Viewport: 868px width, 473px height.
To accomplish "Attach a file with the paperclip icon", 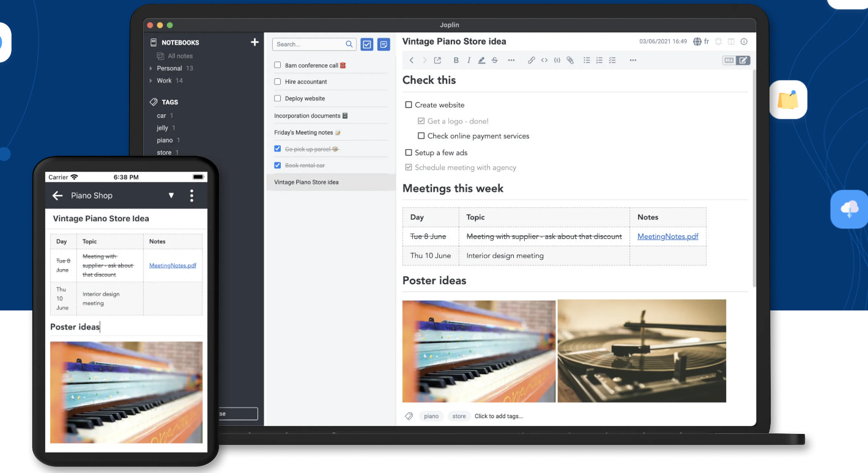I will coord(570,61).
